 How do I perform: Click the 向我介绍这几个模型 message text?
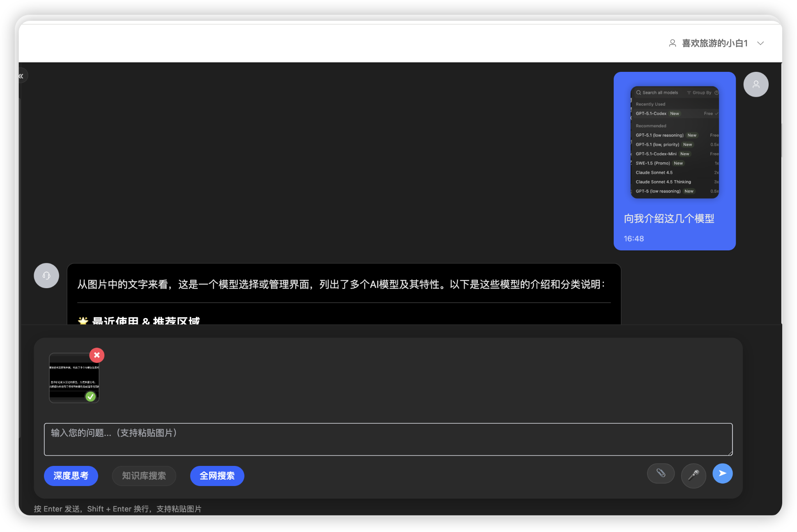click(x=669, y=218)
